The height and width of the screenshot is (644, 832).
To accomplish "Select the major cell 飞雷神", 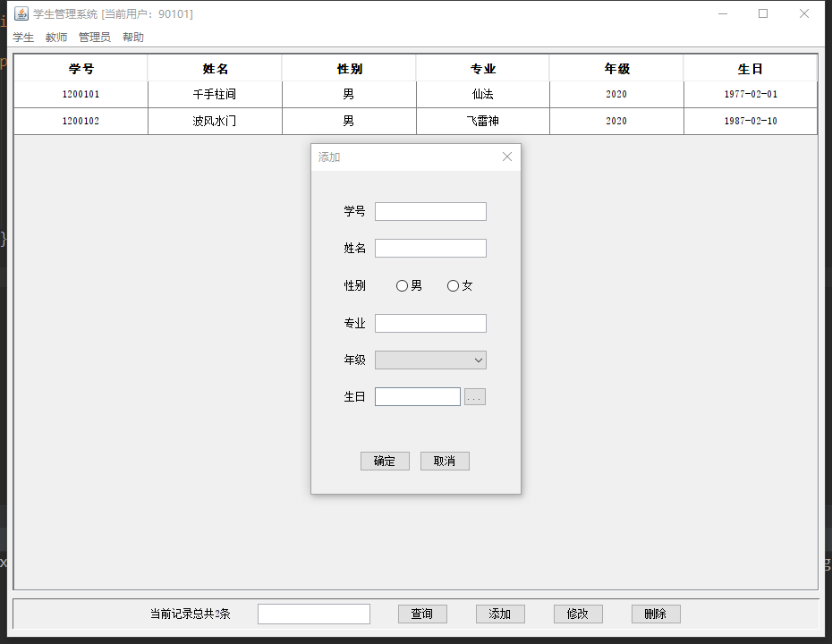I will tap(483, 122).
